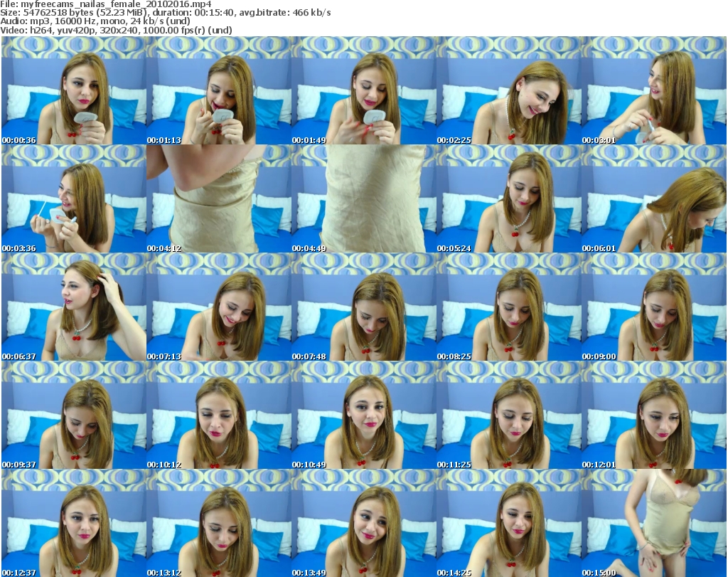Image resolution: width=728 pixels, height=577 pixels.
Task: Open the frame stamped 00:12:01
Action: point(654,415)
